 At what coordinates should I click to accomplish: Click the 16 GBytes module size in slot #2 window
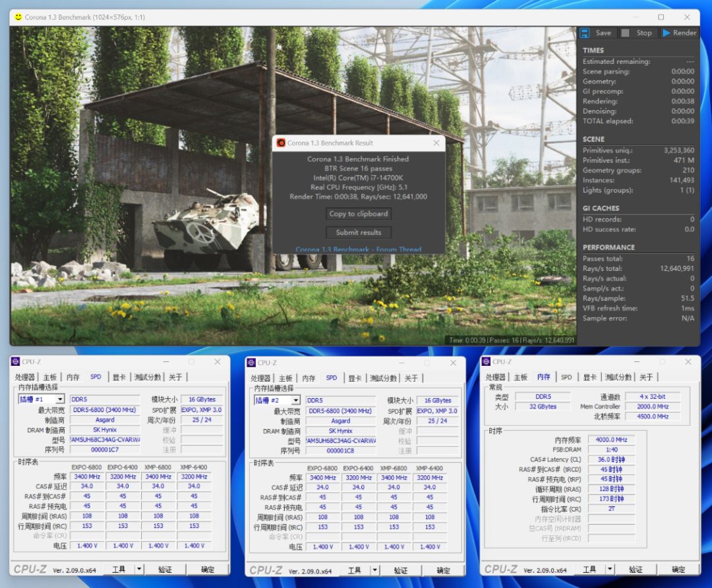437,400
